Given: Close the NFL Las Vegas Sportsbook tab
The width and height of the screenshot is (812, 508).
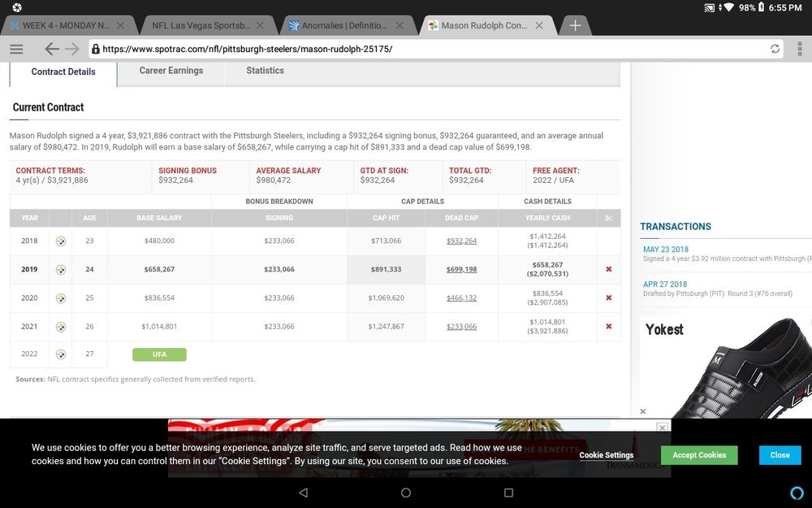Looking at the screenshot, I should pyautogui.click(x=260, y=25).
